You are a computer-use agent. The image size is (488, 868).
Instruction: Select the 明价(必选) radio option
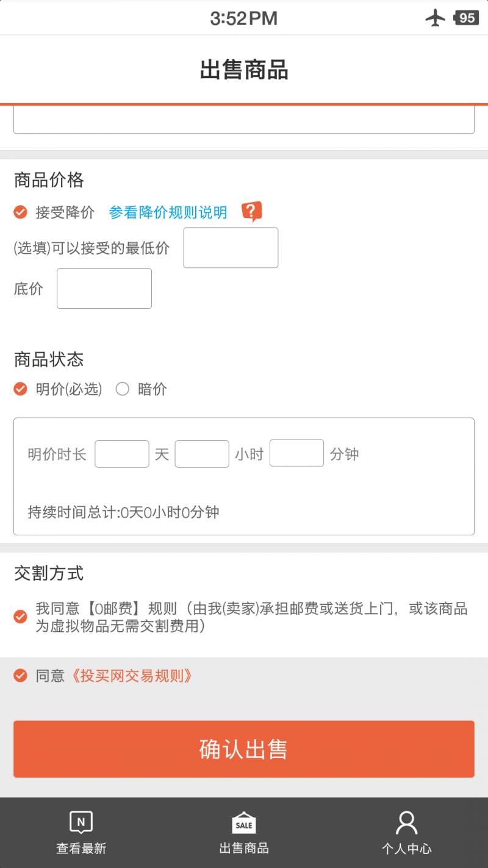click(21, 389)
